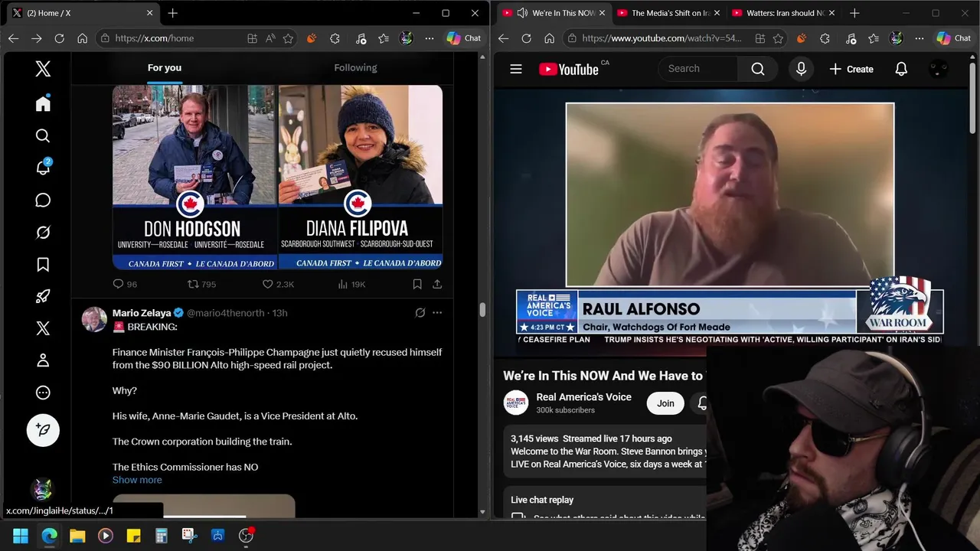The image size is (980, 551).
Task: Open the YouTube Create button
Action: (851, 69)
